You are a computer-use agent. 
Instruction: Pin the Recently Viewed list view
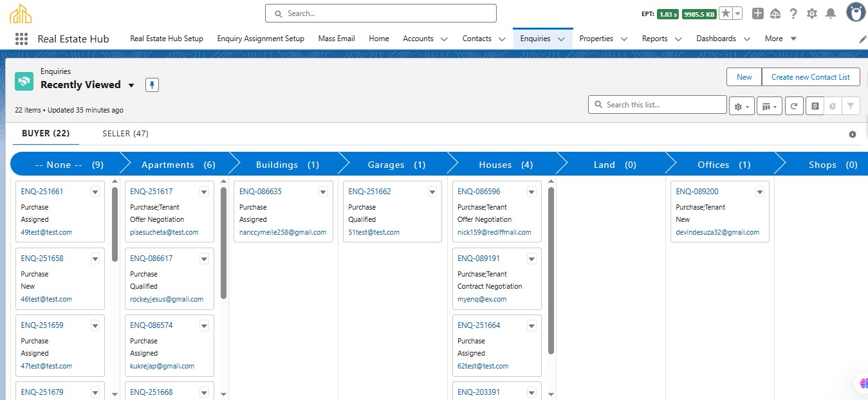(152, 85)
